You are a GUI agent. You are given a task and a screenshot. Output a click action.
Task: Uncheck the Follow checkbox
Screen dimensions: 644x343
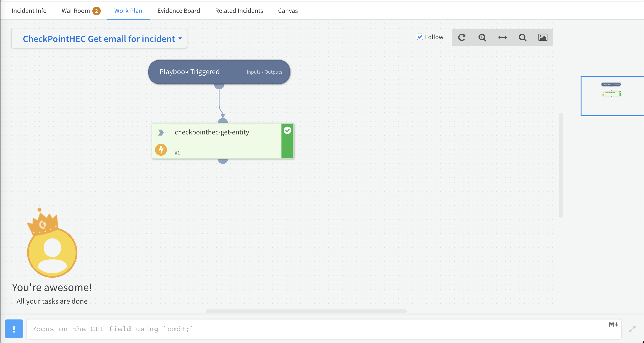tap(420, 37)
